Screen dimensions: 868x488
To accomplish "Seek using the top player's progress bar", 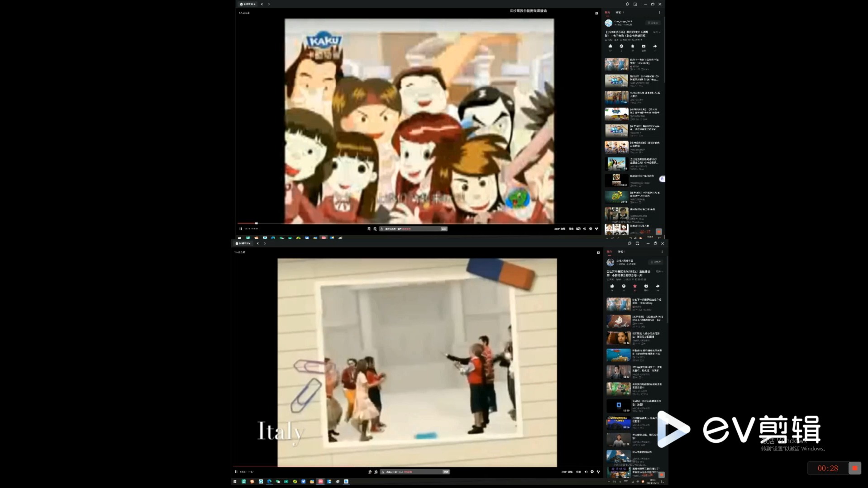I will tap(419, 223).
